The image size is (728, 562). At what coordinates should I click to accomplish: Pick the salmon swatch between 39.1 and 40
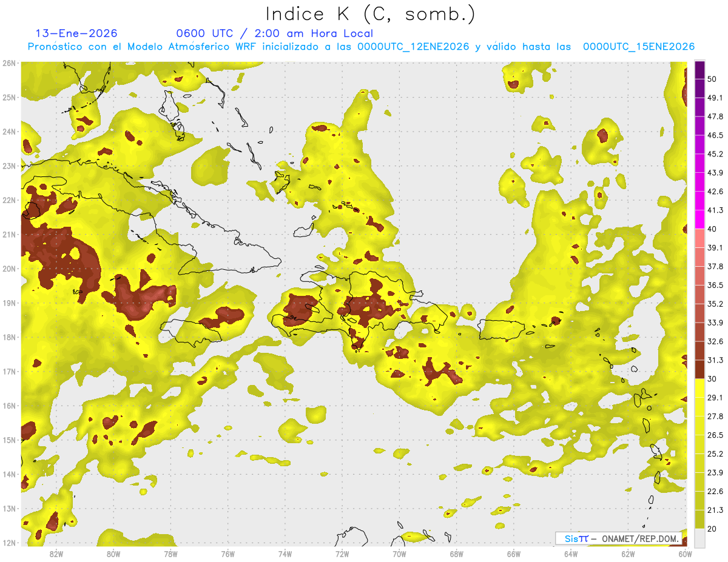click(699, 238)
